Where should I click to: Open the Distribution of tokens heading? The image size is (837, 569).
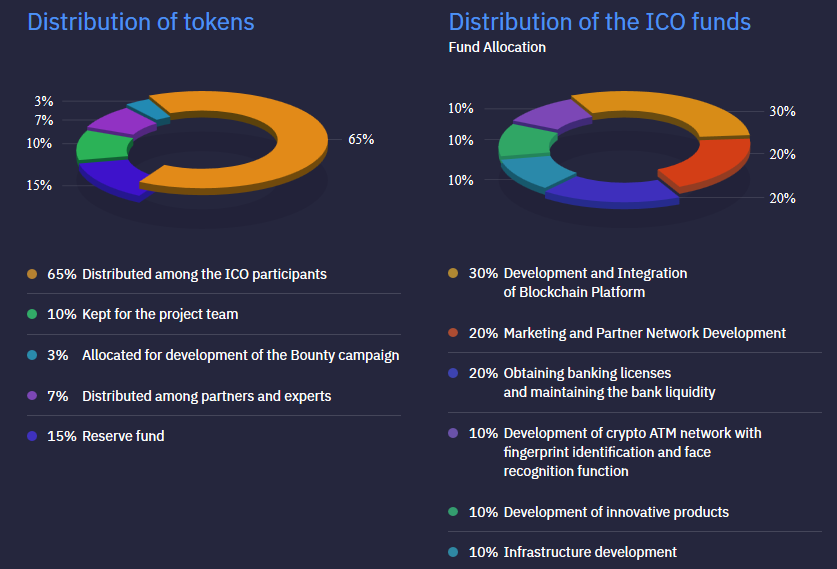coord(141,21)
